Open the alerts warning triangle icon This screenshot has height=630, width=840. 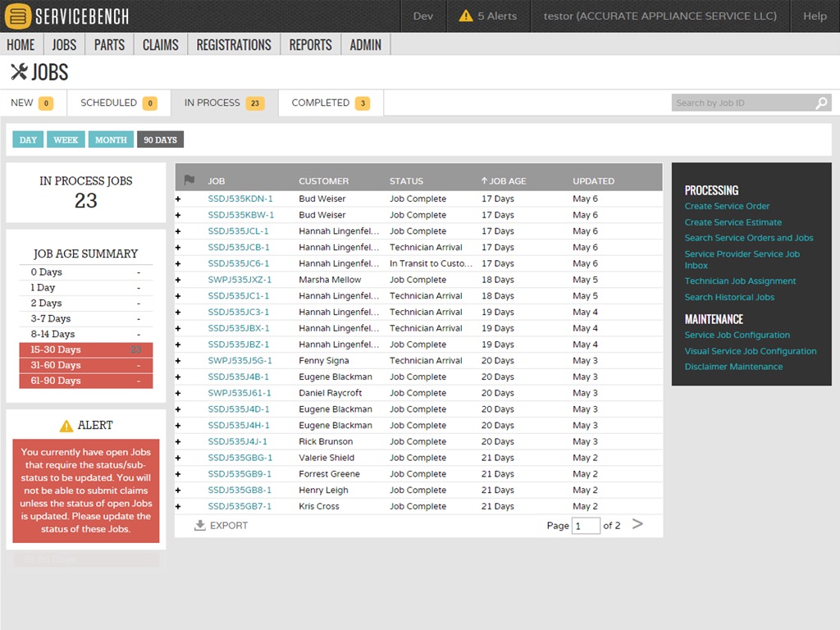click(466, 16)
